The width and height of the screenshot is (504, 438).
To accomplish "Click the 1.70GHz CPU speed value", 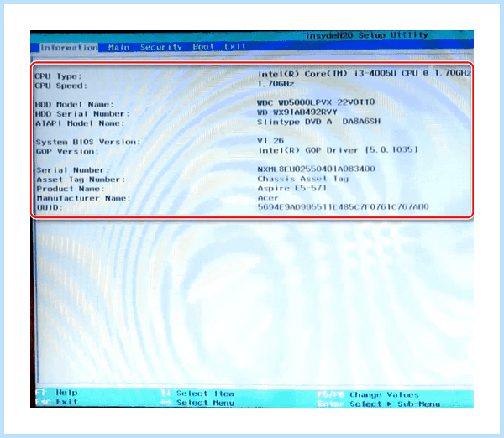I will [276, 84].
